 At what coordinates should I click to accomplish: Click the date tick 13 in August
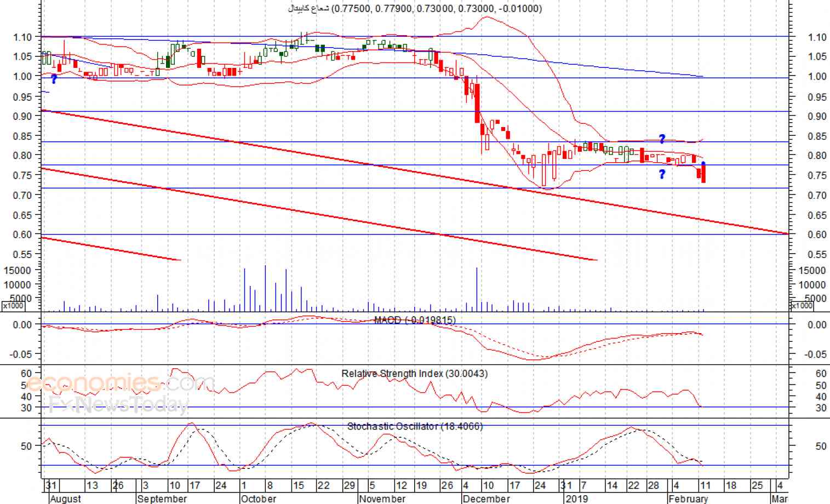[x=92, y=485]
